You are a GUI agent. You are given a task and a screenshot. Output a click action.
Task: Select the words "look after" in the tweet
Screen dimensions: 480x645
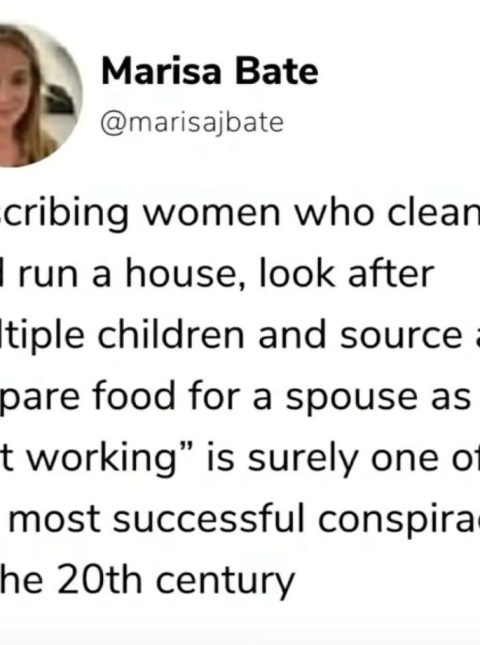coord(346,274)
